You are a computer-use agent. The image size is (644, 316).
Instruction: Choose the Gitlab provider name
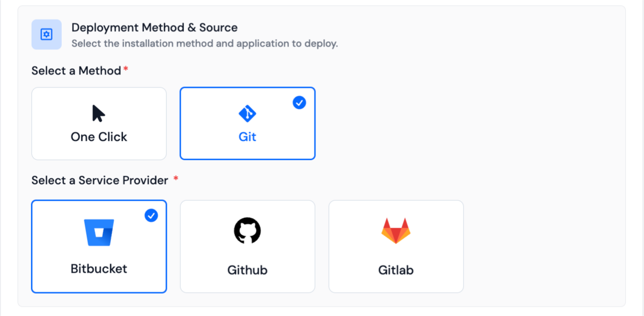(x=396, y=270)
